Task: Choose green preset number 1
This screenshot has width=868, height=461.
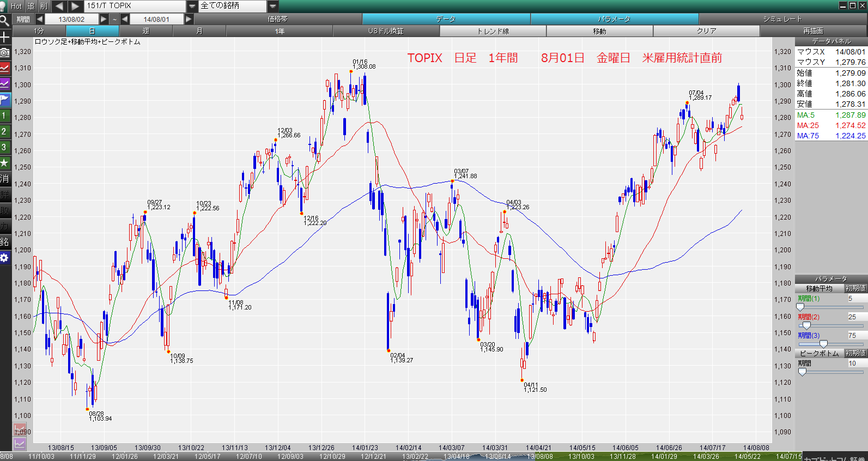Action: pyautogui.click(x=5, y=116)
